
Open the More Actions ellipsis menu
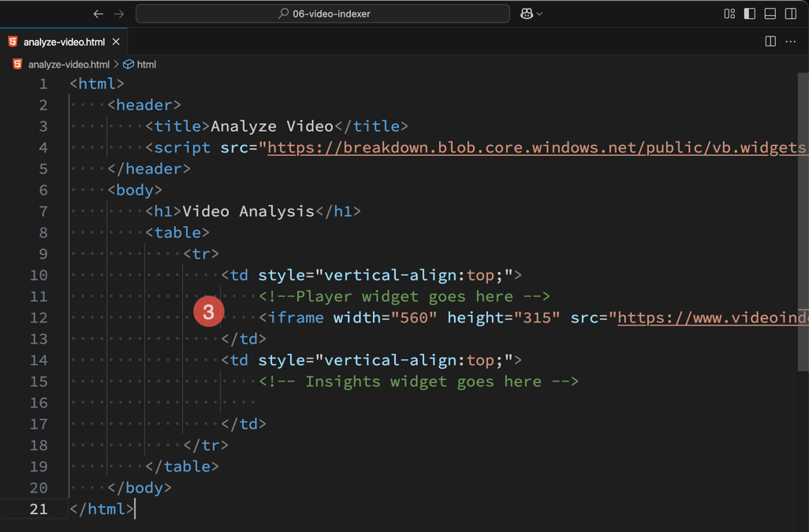tap(790, 41)
